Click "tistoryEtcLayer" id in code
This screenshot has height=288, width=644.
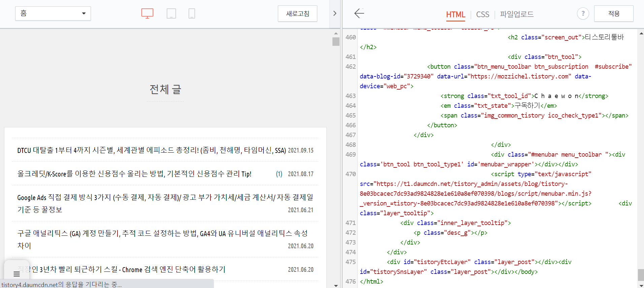click(x=442, y=262)
